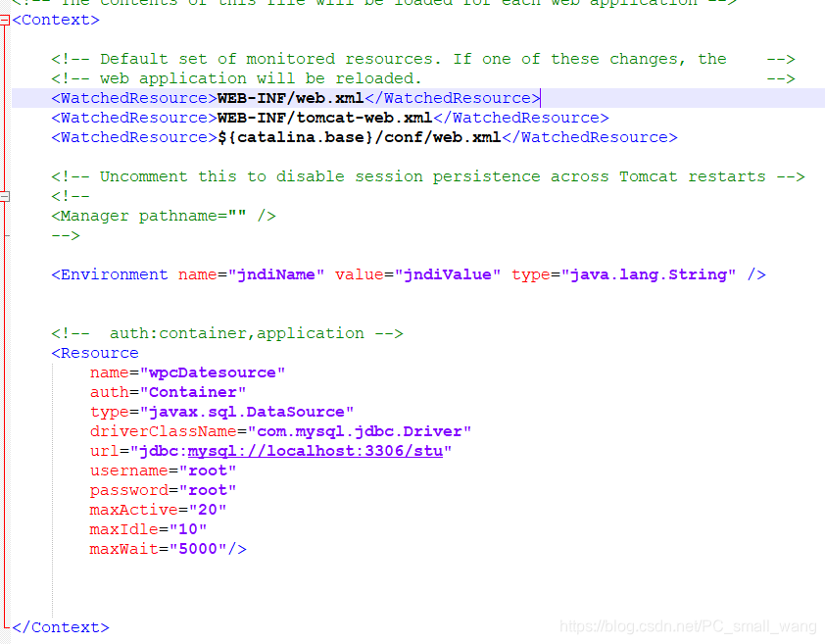Click the com.mysql.jdbc.Driver value

[x=359, y=432]
